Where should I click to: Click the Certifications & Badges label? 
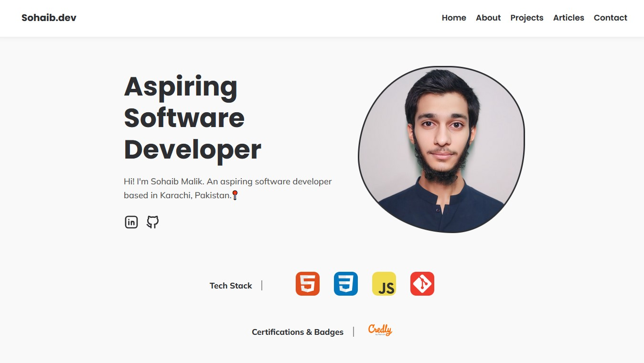tap(297, 331)
